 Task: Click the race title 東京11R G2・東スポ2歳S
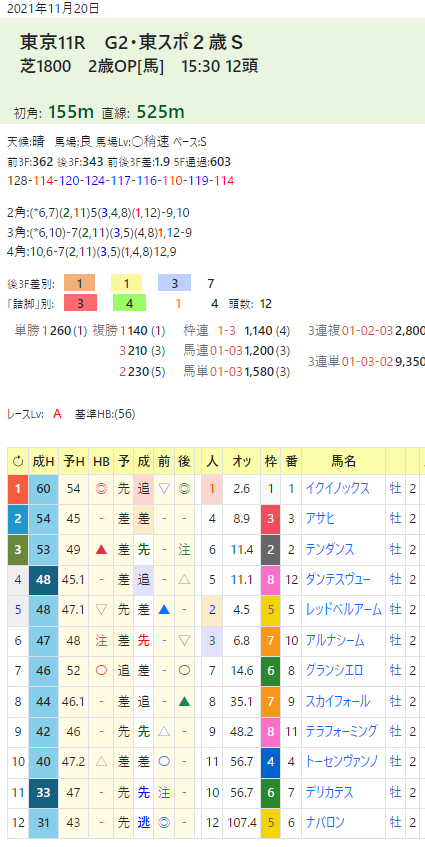point(132,42)
